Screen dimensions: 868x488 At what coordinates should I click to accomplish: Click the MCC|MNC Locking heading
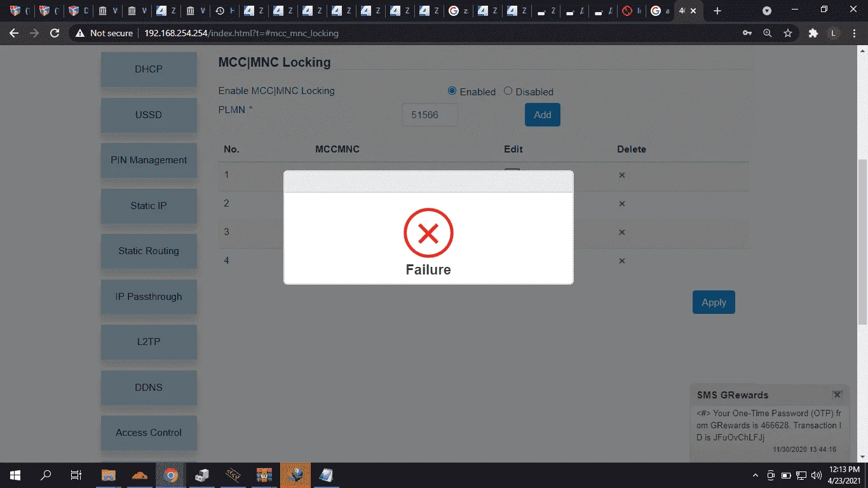(275, 62)
